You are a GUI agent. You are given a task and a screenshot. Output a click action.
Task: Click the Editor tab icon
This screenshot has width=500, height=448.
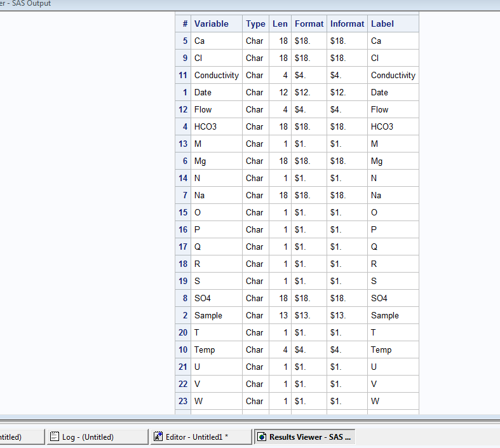click(158, 437)
